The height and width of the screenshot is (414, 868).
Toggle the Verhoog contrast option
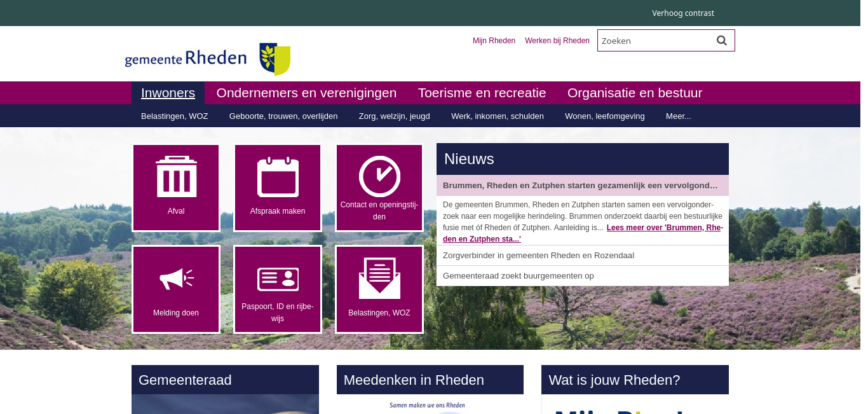coord(682,13)
